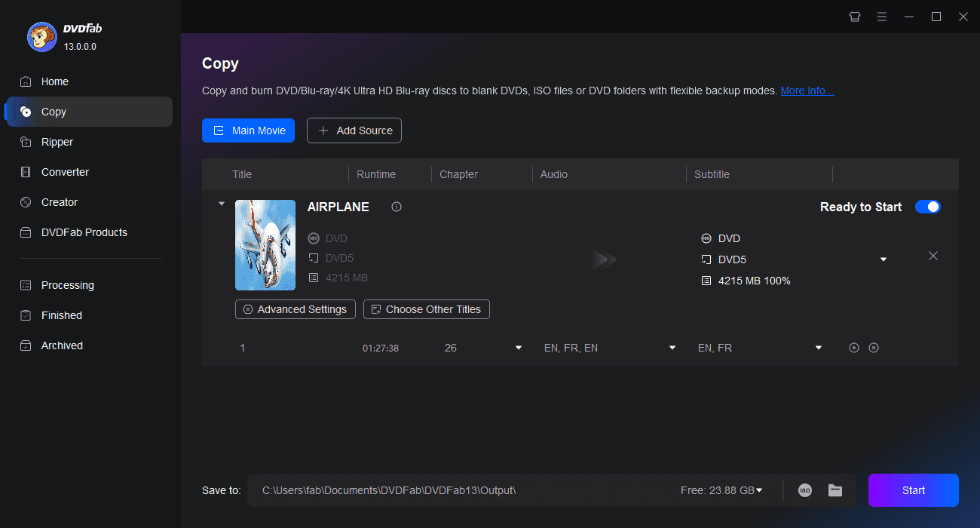Click the Add Source button
This screenshot has height=528, width=980.
coord(354,130)
